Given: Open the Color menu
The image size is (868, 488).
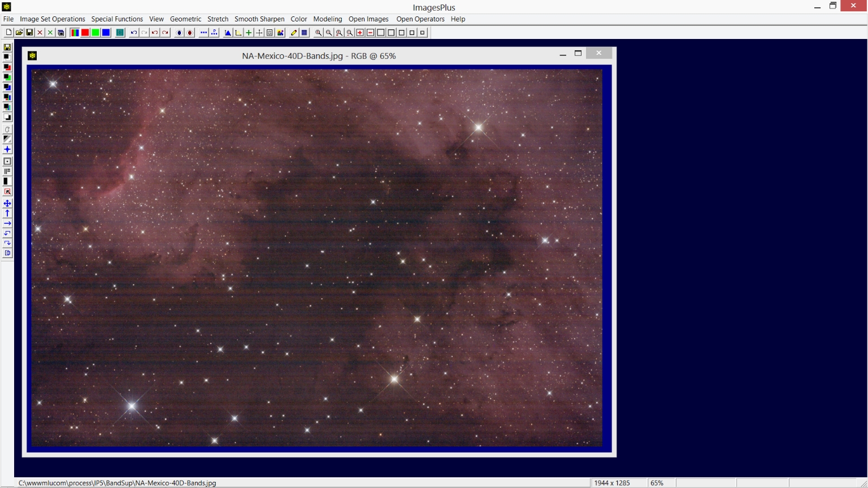Looking at the screenshot, I should pos(299,19).
